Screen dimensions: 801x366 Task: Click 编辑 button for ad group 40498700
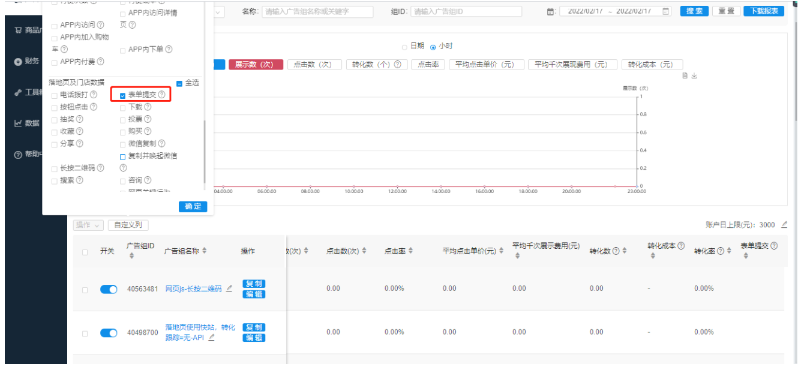tap(254, 338)
